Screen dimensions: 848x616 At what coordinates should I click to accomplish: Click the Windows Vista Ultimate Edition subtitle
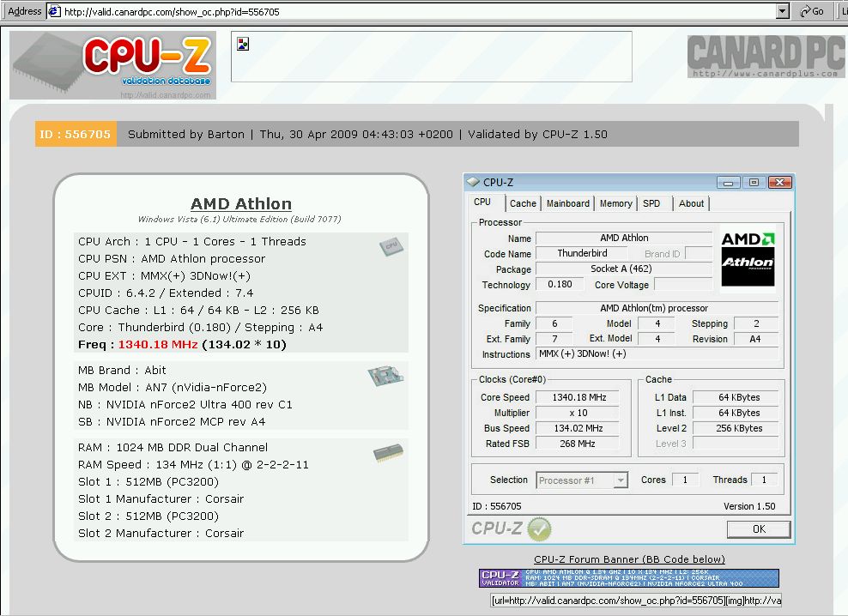(x=239, y=219)
